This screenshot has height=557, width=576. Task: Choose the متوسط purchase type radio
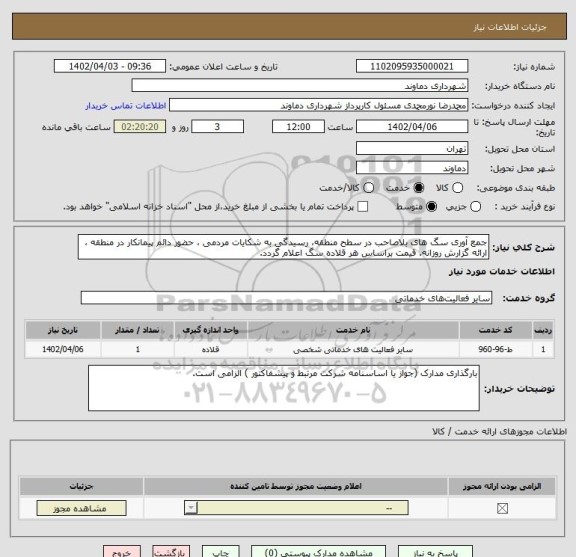431,206
